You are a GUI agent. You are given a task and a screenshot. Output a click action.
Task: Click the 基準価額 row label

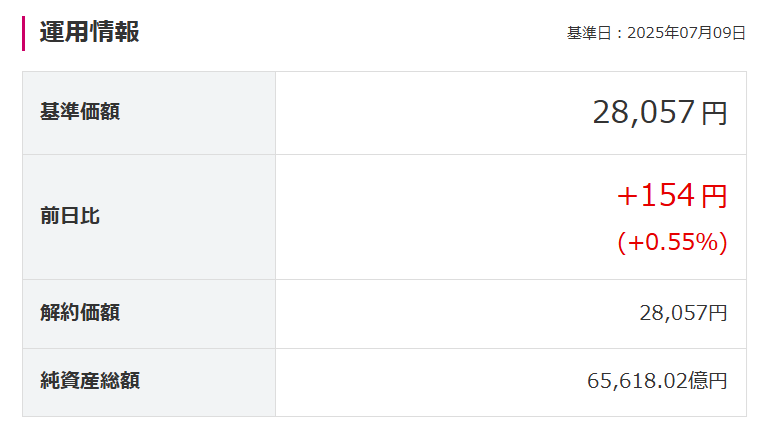[80, 111]
